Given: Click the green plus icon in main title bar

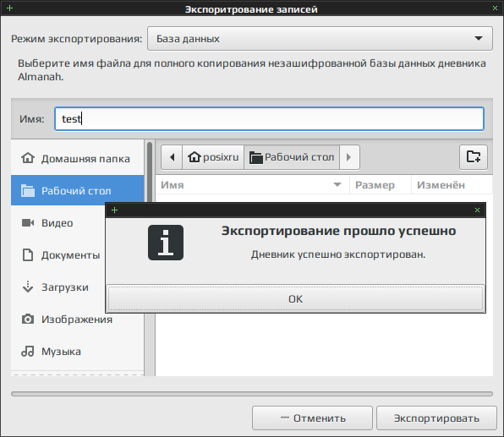Looking at the screenshot, I should coord(9,8).
